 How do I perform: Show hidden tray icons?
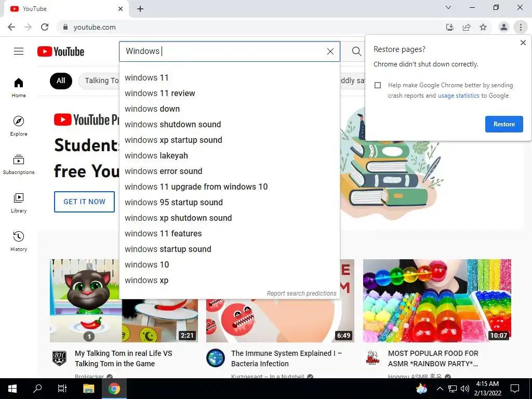click(x=440, y=389)
